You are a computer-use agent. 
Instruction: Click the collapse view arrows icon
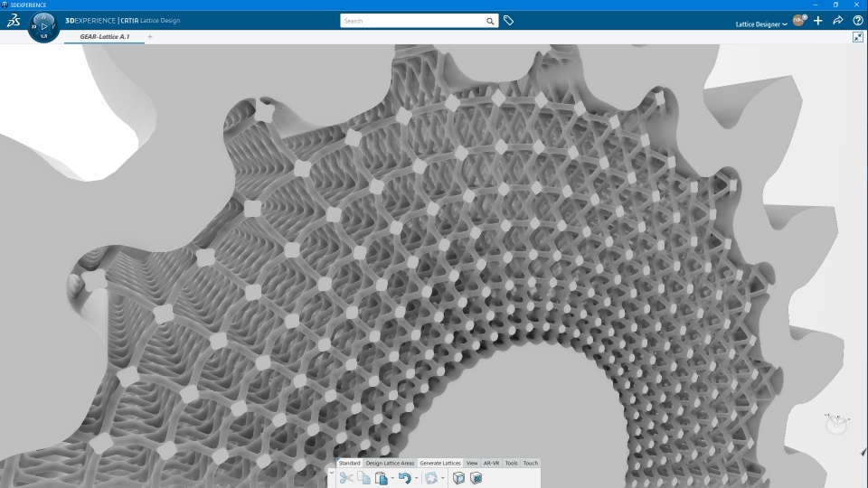857,37
